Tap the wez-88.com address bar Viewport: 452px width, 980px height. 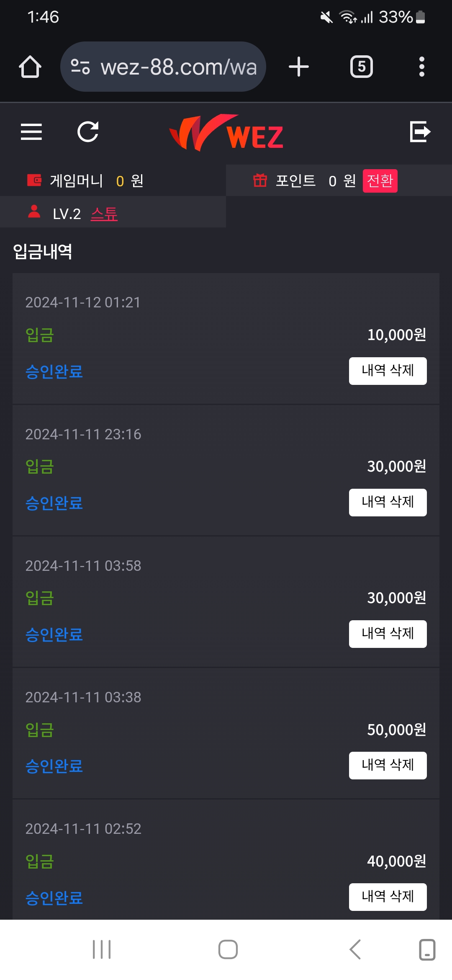point(178,67)
